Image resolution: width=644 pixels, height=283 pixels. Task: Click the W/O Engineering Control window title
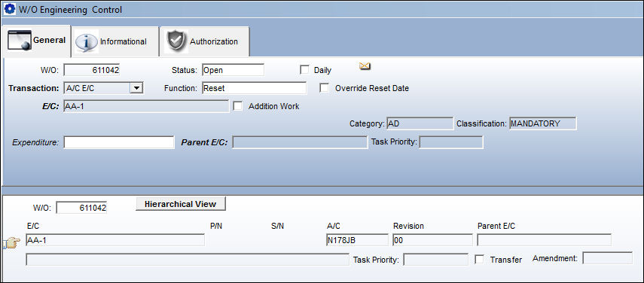(70, 10)
